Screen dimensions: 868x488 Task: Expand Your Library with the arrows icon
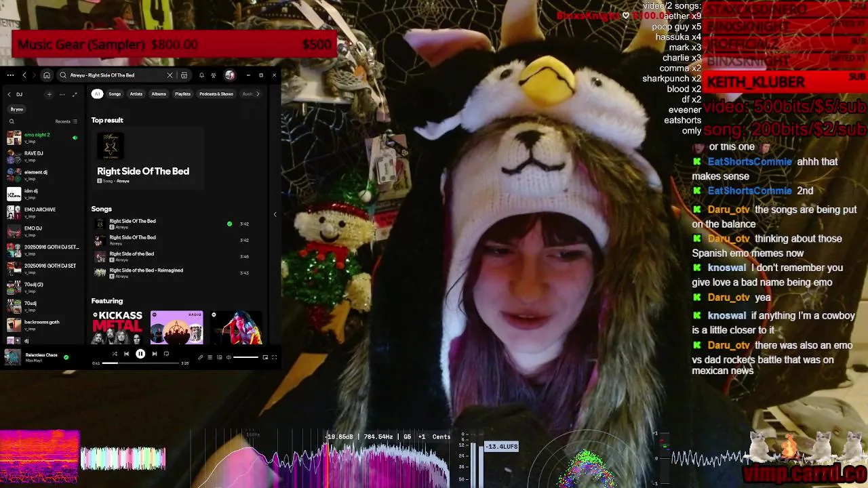(x=75, y=94)
